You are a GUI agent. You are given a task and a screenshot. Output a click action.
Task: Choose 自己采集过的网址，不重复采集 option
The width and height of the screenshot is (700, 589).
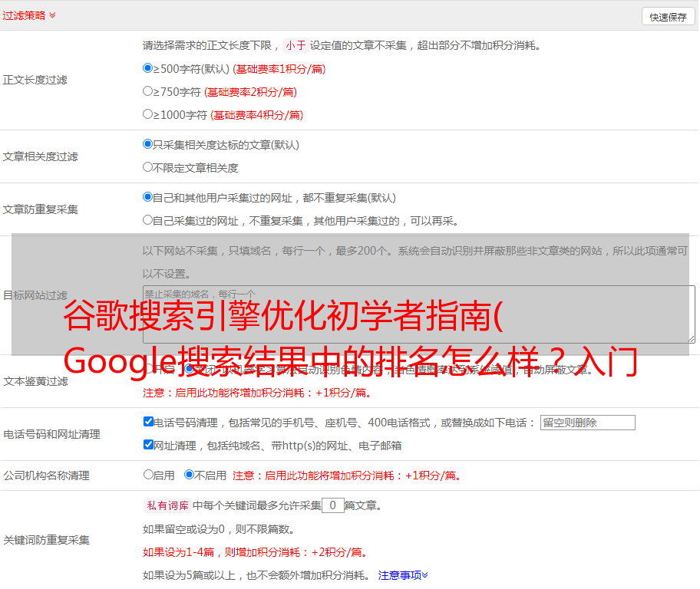(148, 220)
